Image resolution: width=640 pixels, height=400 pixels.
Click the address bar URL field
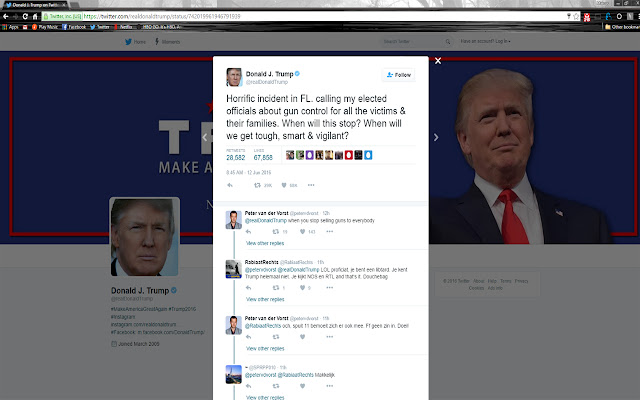[310, 16]
